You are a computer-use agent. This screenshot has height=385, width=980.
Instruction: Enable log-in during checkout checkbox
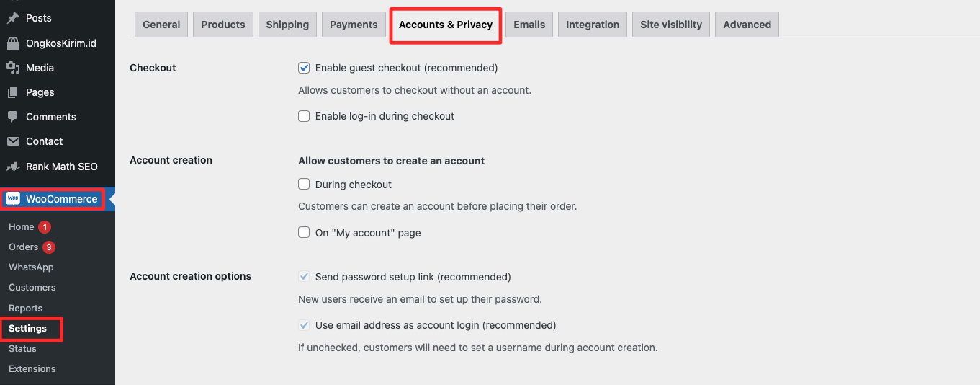304,116
